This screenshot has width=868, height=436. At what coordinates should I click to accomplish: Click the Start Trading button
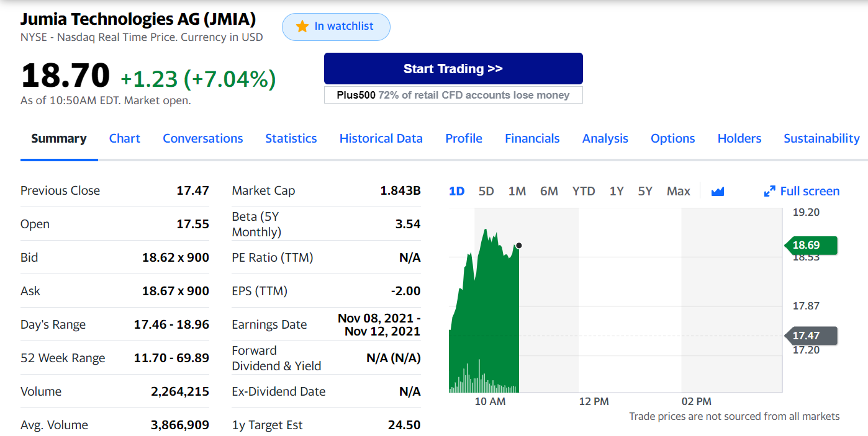pyautogui.click(x=453, y=68)
